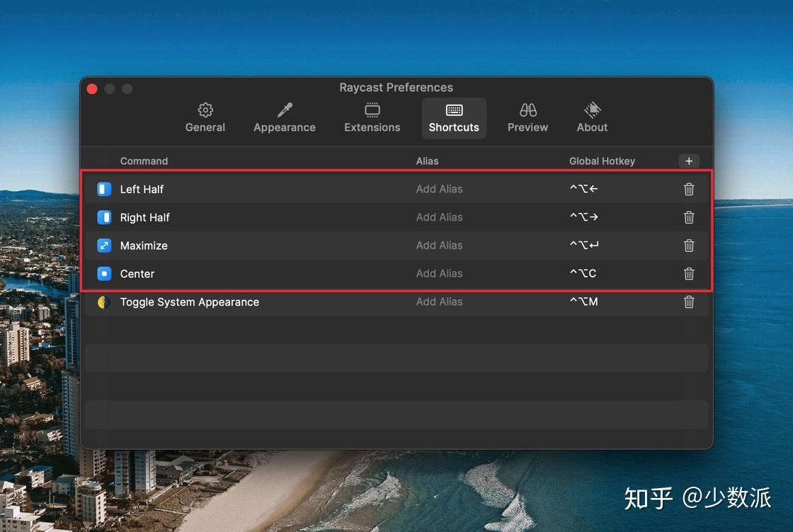Image resolution: width=793 pixels, height=532 pixels.
Task: Remove the Center shortcut with its trash icon
Action: pyautogui.click(x=689, y=274)
